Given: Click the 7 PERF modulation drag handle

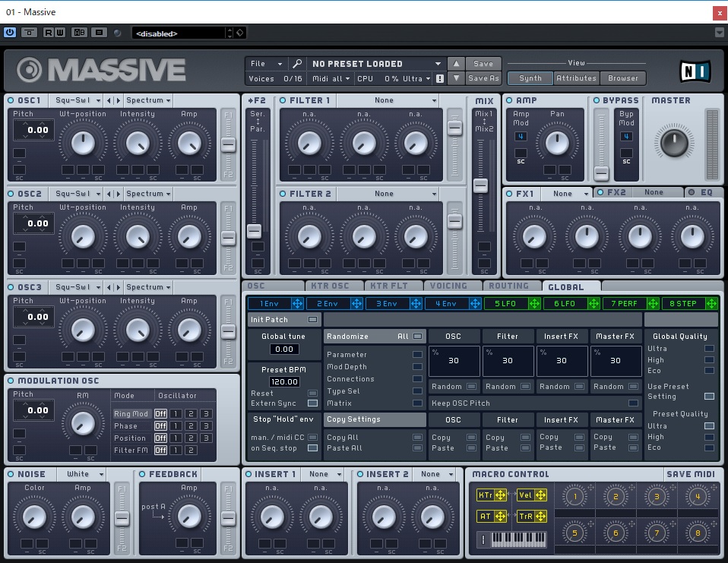Looking at the screenshot, I should (653, 304).
